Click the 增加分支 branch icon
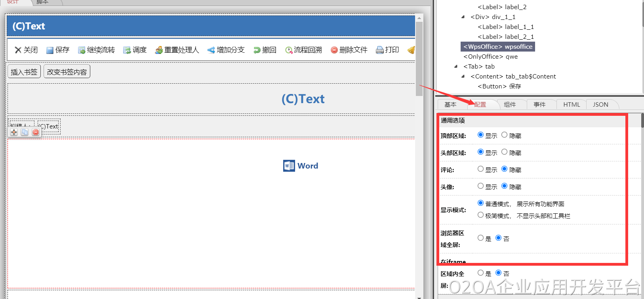This screenshot has width=644, height=299. [x=211, y=50]
